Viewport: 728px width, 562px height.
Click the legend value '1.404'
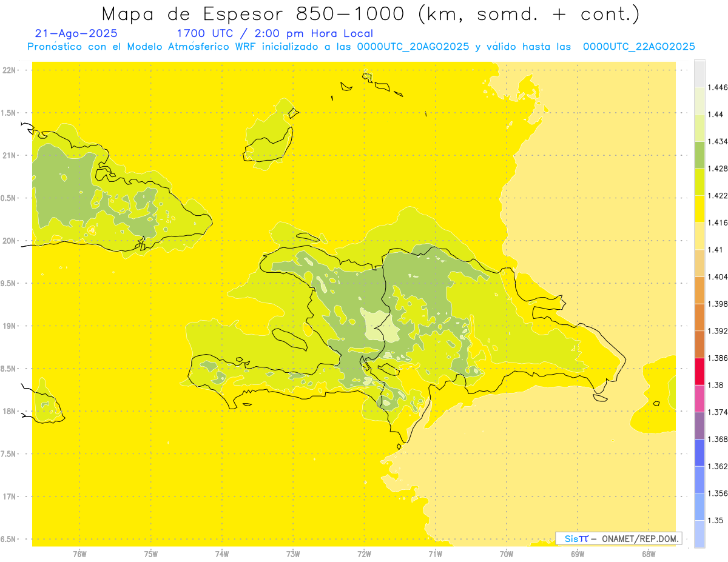click(x=718, y=276)
